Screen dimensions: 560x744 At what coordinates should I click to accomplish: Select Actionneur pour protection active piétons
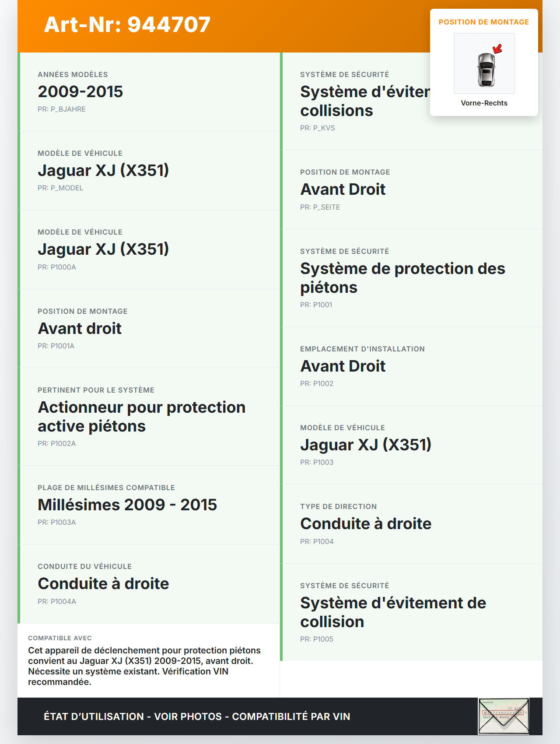[141, 416]
